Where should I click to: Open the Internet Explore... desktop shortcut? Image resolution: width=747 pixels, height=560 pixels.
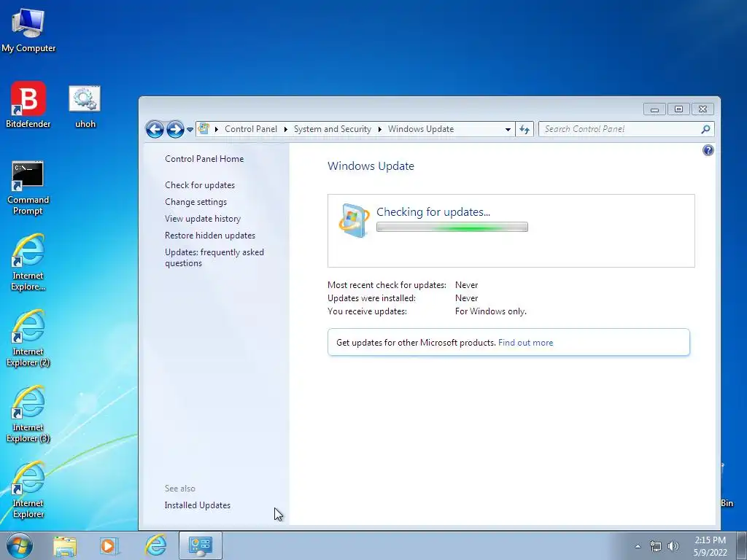28,262
